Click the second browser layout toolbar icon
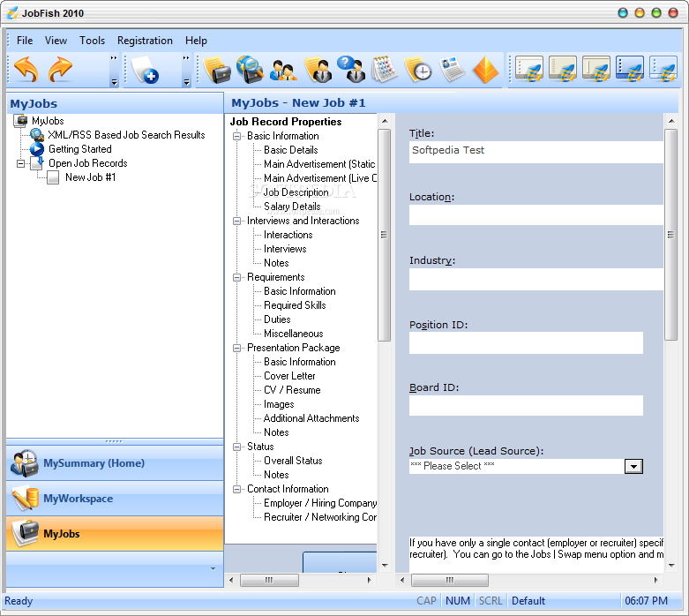689x616 pixels. 563,70
